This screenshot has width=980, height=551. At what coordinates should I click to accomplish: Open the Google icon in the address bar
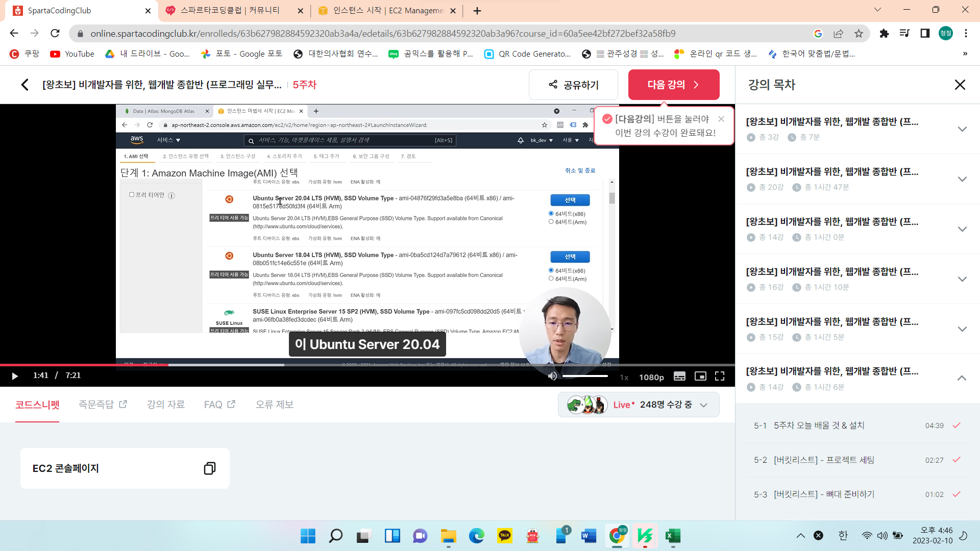click(x=818, y=33)
